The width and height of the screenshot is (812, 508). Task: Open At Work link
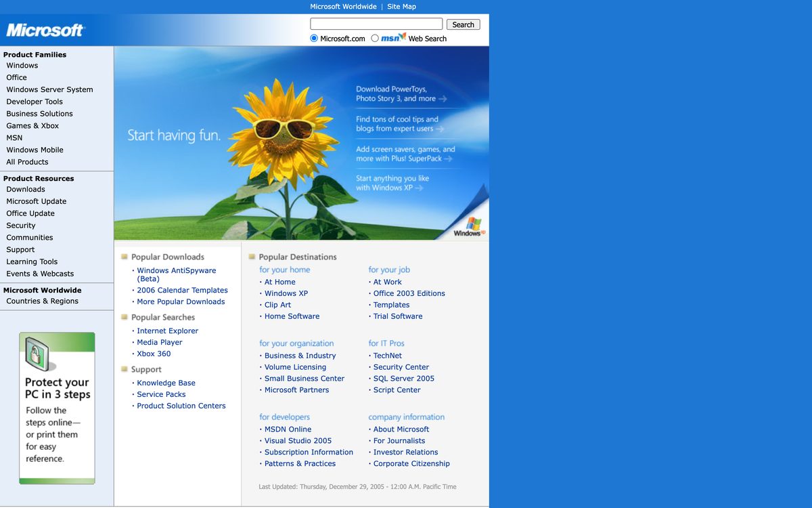coord(388,282)
